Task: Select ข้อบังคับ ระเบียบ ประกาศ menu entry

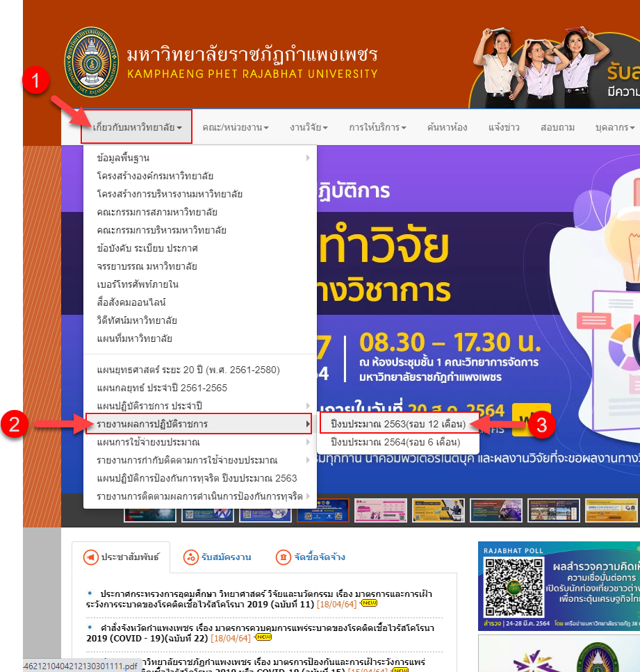Action: tap(200, 248)
